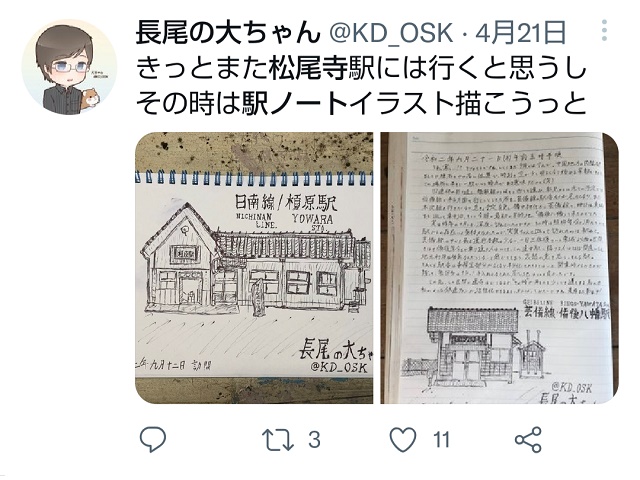Retweet using the arrows icon

[278, 439]
